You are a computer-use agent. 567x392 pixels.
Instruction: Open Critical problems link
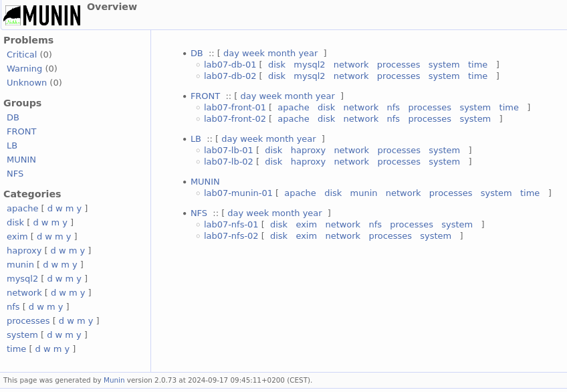pyautogui.click(x=21, y=55)
